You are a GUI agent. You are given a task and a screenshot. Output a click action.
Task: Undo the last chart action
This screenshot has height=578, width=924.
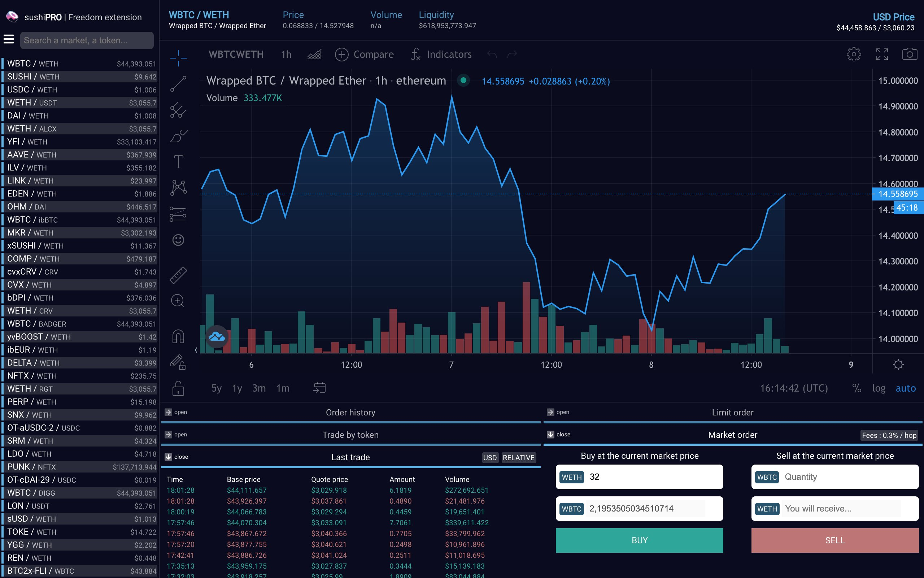click(492, 54)
